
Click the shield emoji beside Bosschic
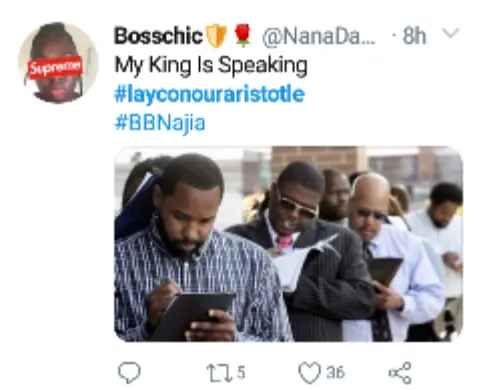click(216, 36)
